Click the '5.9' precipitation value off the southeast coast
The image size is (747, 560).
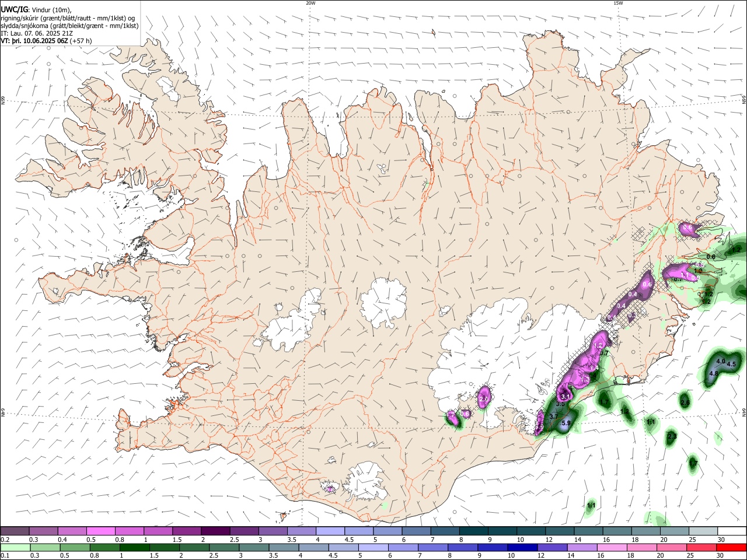tap(566, 423)
